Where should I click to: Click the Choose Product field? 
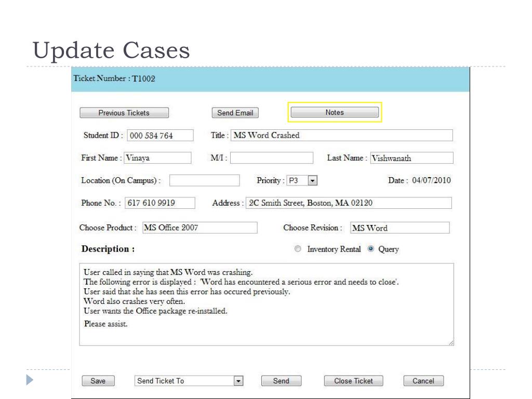(200, 228)
